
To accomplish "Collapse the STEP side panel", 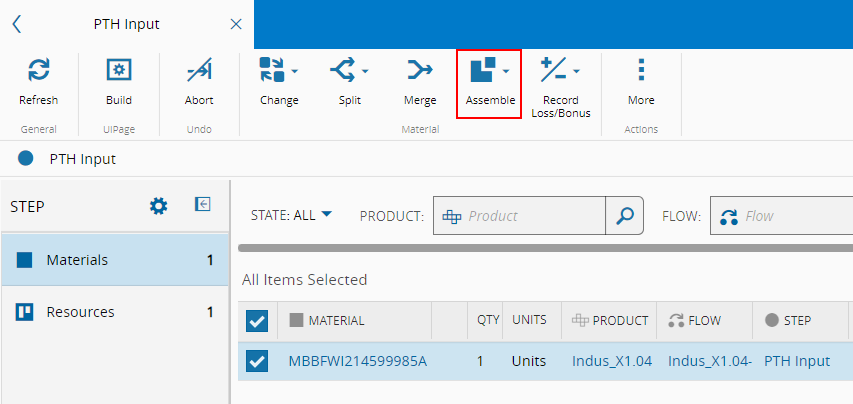I will point(202,204).
